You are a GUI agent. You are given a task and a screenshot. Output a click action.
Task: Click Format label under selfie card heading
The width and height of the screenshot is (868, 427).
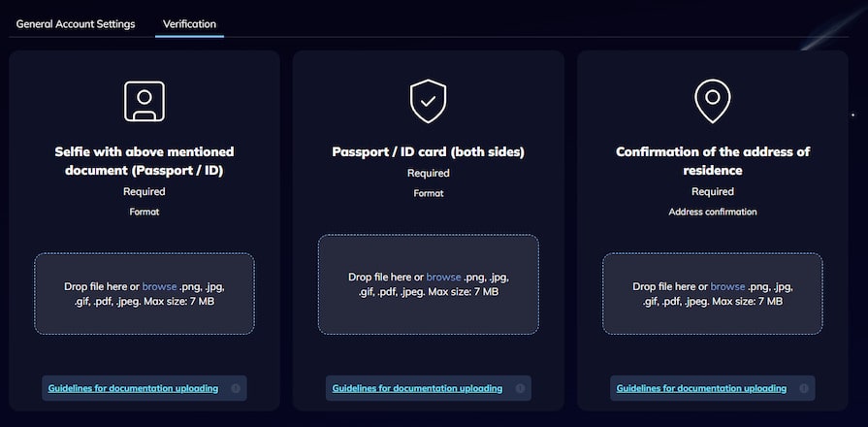click(145, 211)
